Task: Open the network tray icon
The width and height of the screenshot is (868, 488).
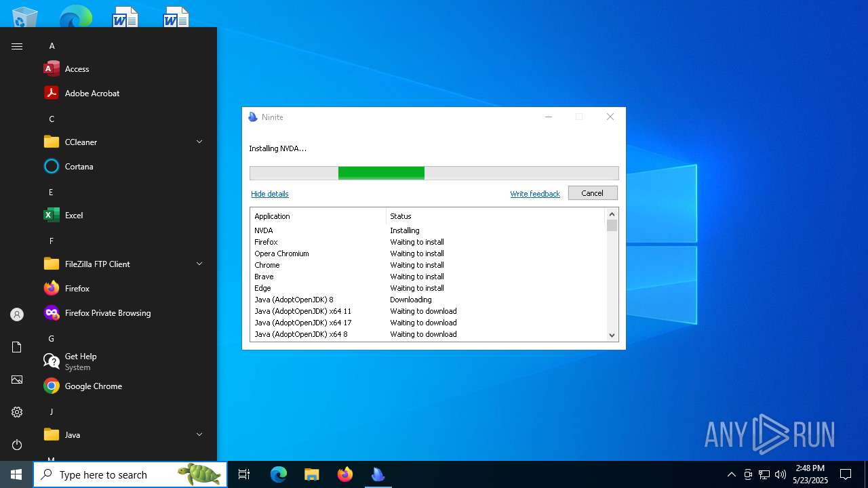Action: pos(764,474)
